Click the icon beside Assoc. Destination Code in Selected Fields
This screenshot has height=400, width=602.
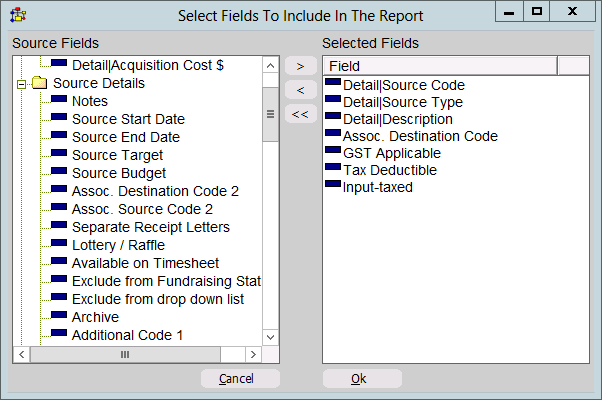(333, 133)
